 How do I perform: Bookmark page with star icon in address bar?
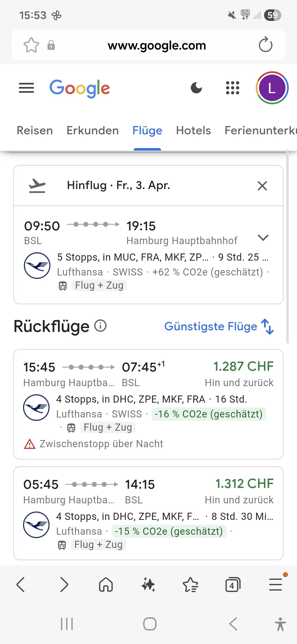click(31, 45)
